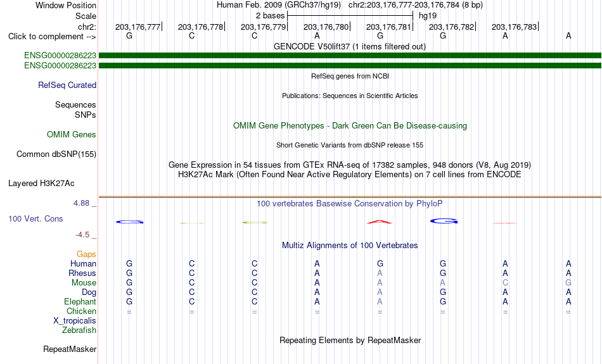Click the Window Position label
602x364 pixels.
[x=66, y=5]
